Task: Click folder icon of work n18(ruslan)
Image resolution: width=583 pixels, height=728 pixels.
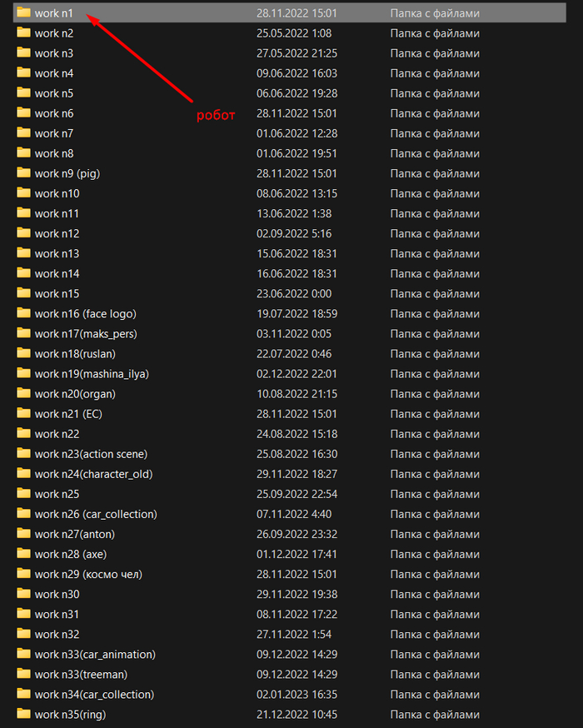Action: point(23,353)
